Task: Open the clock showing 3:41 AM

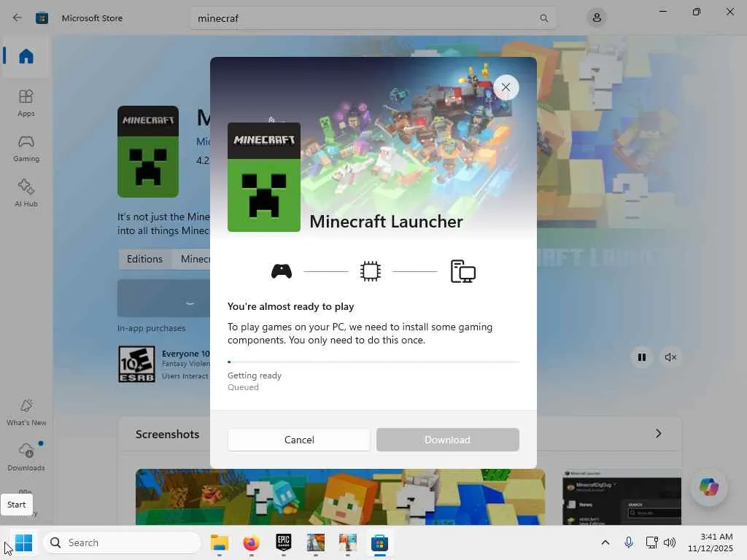Action: tap(711, 542)
